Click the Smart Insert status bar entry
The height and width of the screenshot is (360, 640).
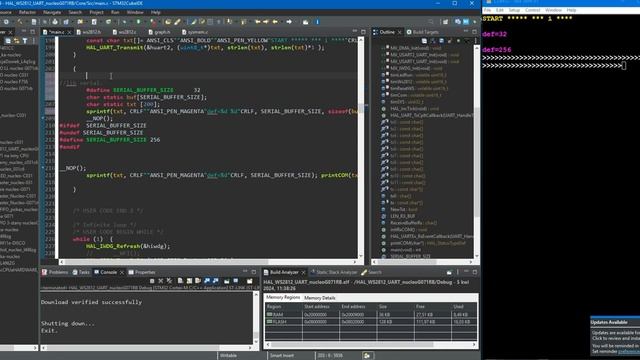pyautogui.click(x=282, y=356)
